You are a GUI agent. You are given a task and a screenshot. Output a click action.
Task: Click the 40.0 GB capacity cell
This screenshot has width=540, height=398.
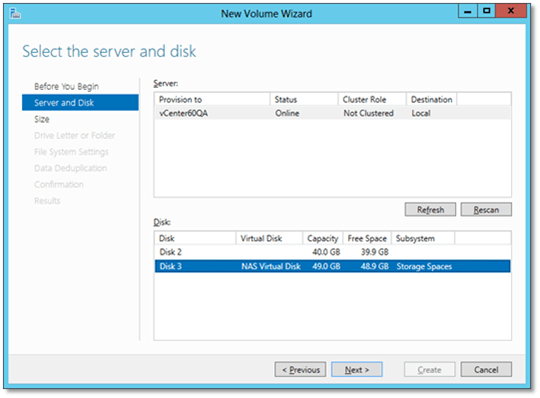coord(326,252)
